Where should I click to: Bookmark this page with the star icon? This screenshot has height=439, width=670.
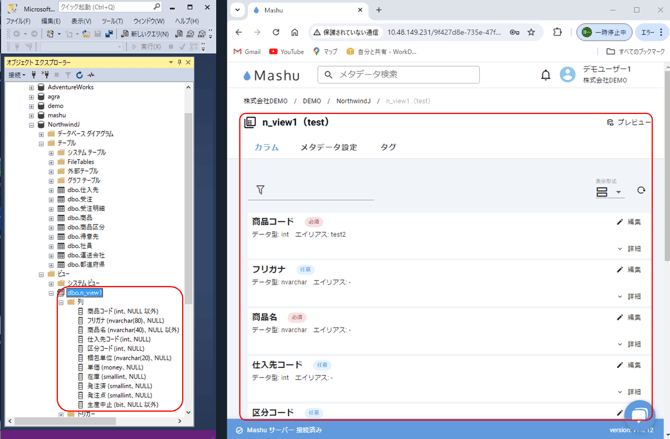[531, 32]
